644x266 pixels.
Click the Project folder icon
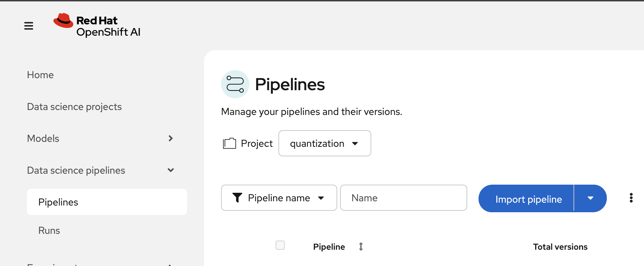230,143
